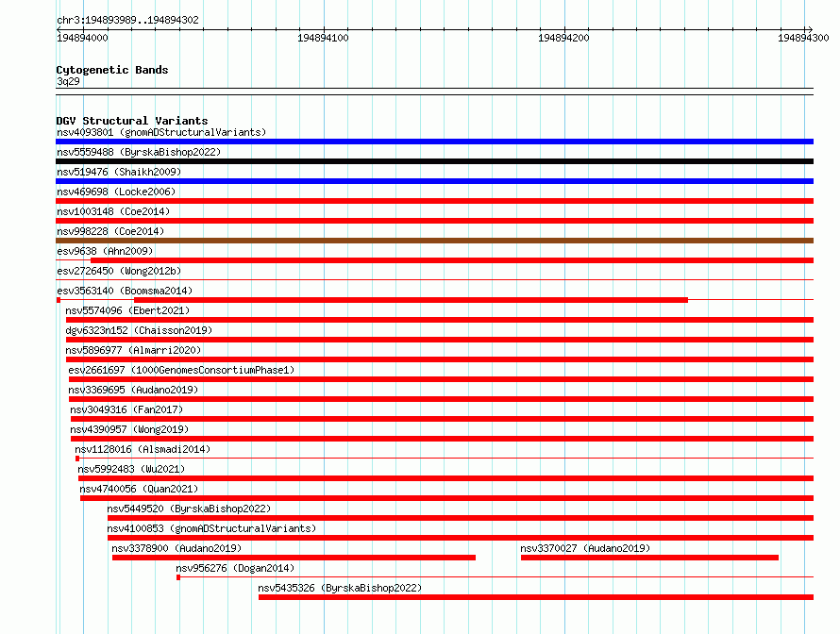Open the nsv5435326 ByrskaBishop2022 label
Viewport: 840px width, 634px height.
point(340,588)
